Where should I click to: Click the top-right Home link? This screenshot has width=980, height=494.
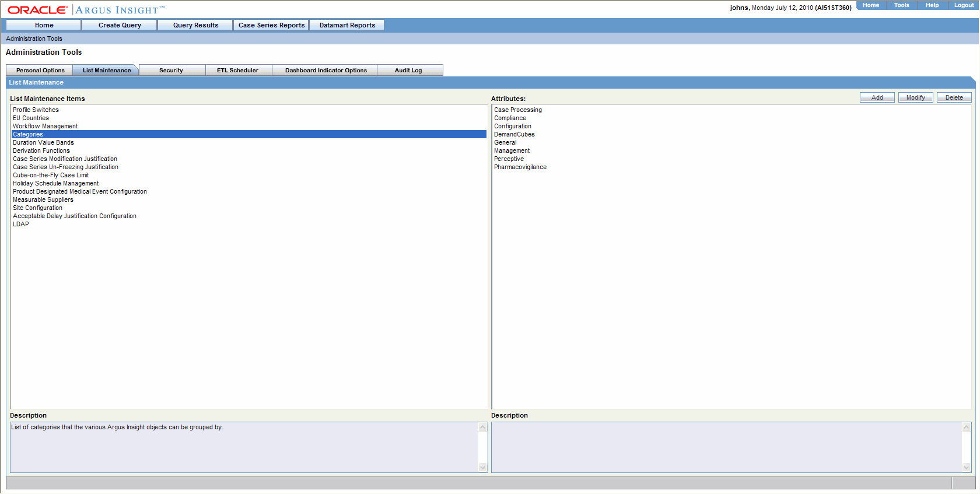(871, 5)
